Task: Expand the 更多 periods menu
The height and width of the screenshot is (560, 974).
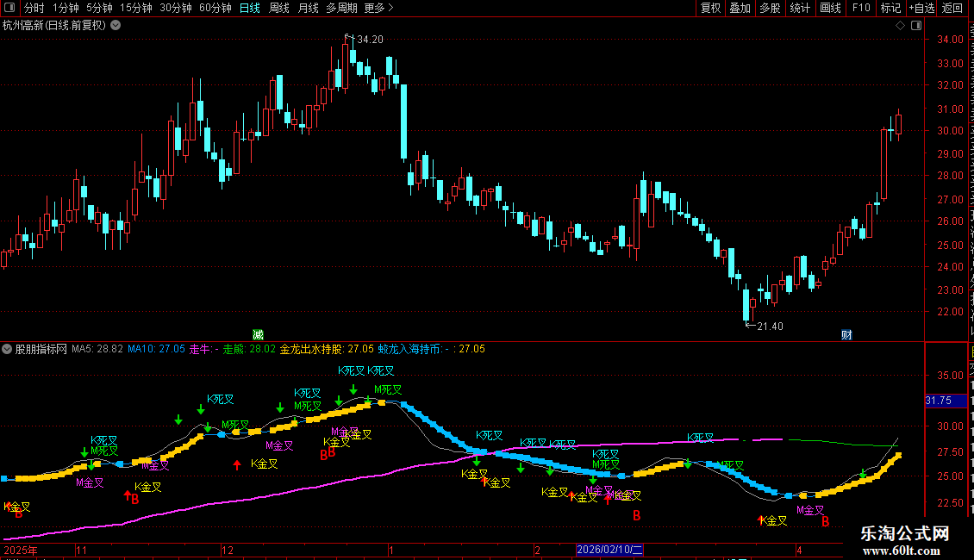Action: [379, 8]
